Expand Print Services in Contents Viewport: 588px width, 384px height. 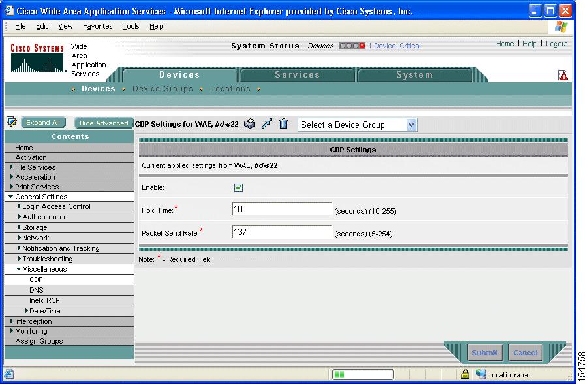coord(12,187)
